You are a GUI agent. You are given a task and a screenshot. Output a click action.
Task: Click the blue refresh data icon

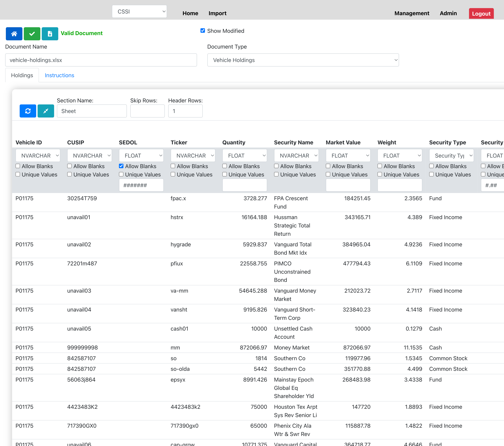[x=28, y=111]
